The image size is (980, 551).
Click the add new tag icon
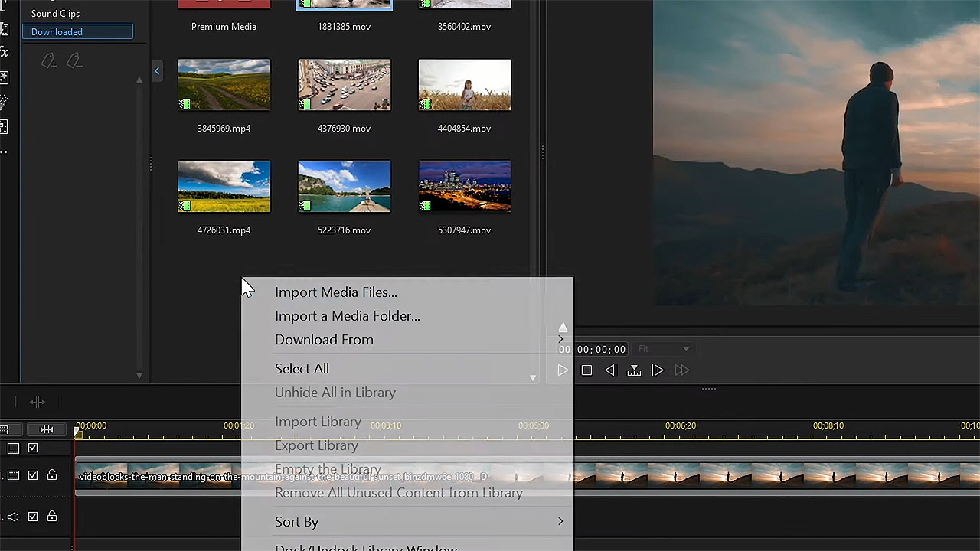(48, 61)
